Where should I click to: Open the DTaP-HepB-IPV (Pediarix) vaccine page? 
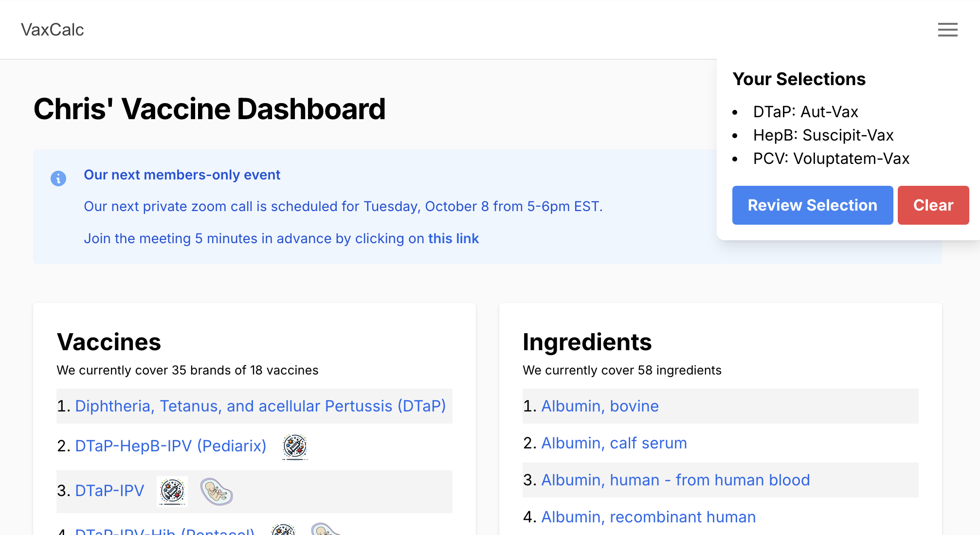tap(171, 446)
